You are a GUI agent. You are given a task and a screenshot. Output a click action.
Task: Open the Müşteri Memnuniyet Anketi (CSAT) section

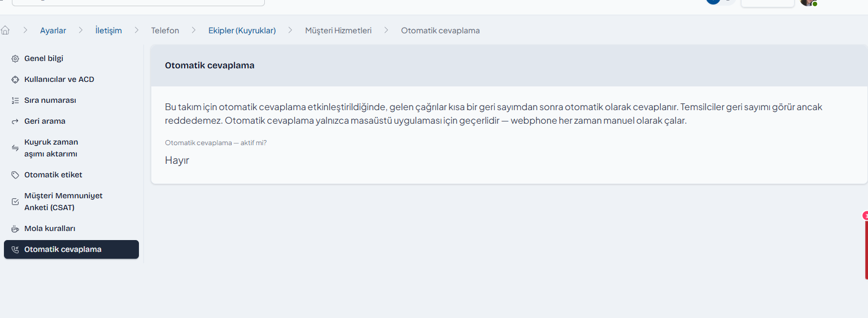tap(71, 202)
